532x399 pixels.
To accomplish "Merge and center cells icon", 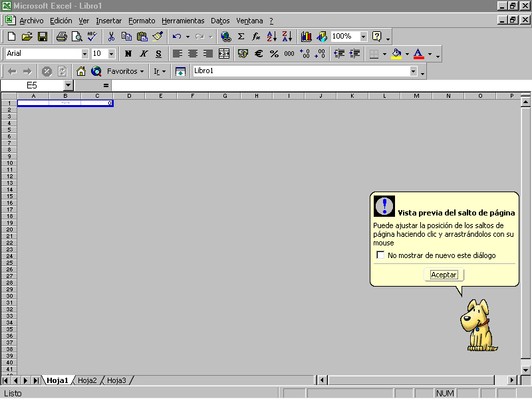I will click(224, 54).
